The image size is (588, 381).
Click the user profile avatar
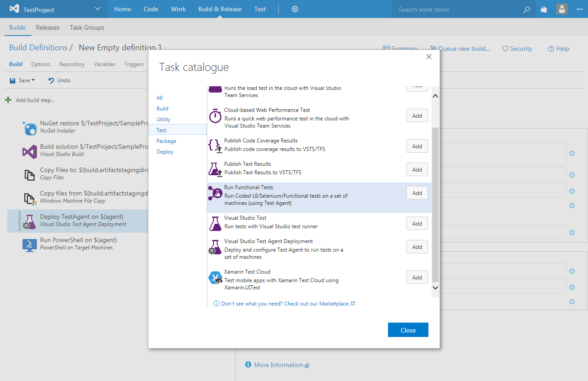[x=561, y=9]
